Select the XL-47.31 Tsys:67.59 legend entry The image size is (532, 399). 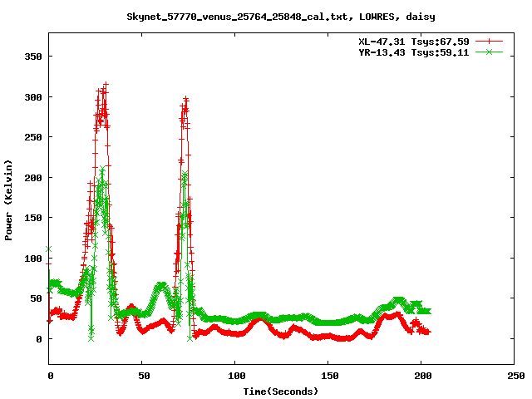pyautogui.click(x=414, y=42)
